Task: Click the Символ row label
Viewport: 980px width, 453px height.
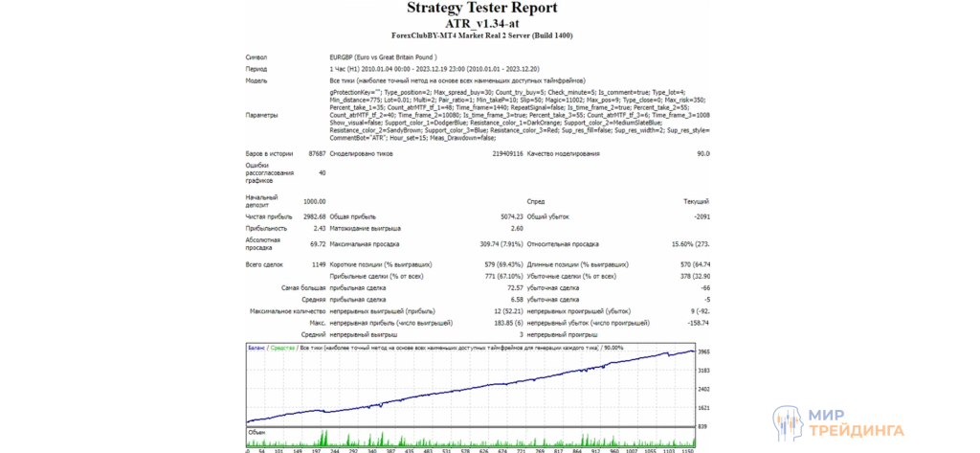Action: (256, 57)
